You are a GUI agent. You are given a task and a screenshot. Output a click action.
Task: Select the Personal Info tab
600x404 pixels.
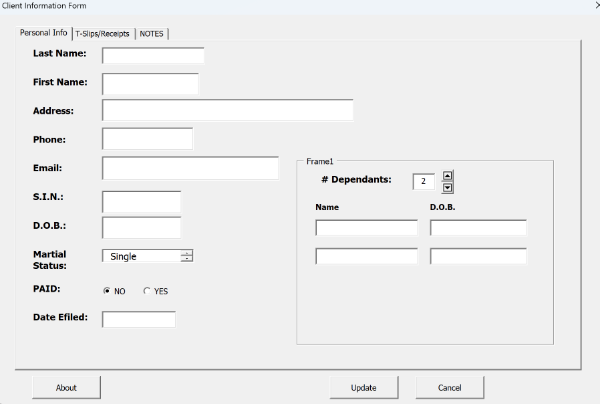44,33
